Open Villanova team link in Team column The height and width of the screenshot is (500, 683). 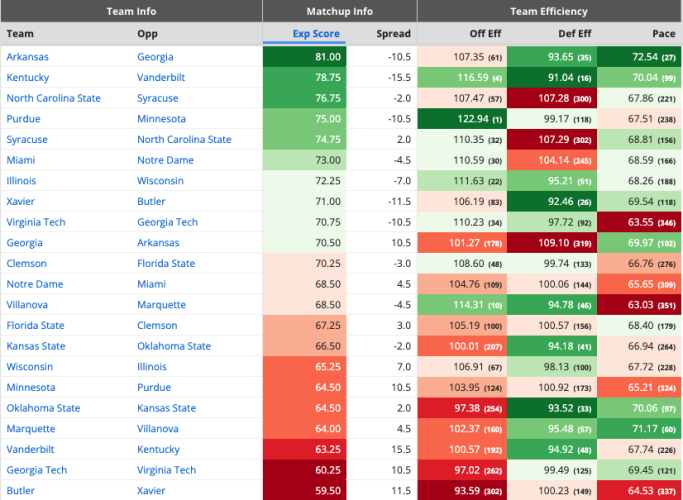[27, 305]
